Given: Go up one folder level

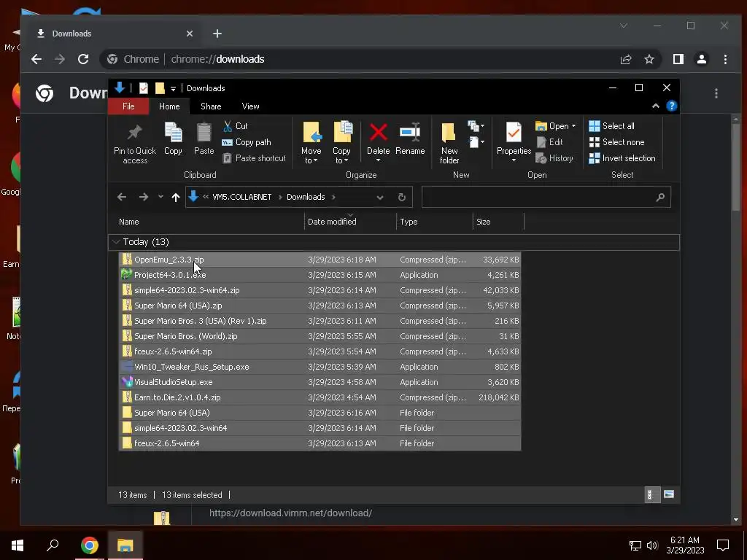Looking at the screenshot, I should click(x=175, y=197).
